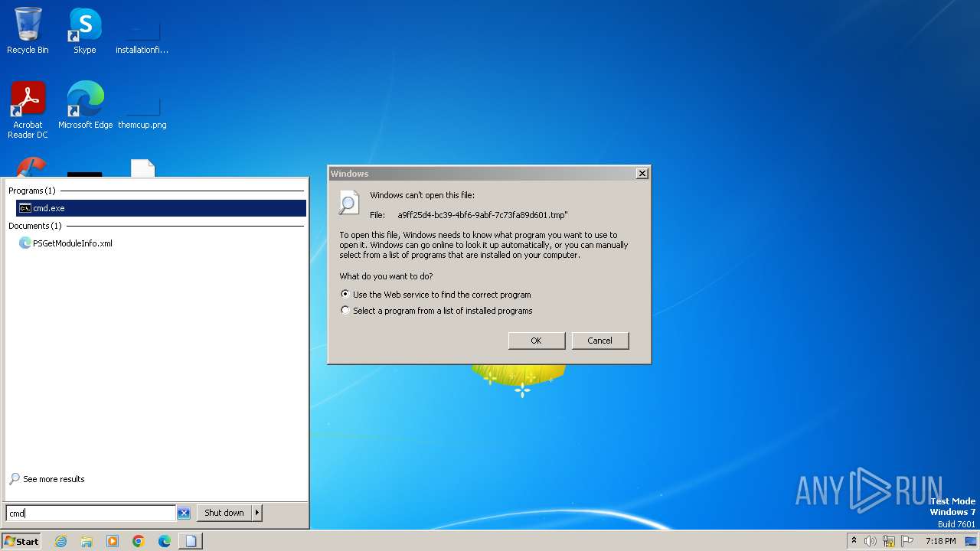This screenshot has width=980, height=551.
Task: Clear the search box with the X button
Action: tap(184, 514)
